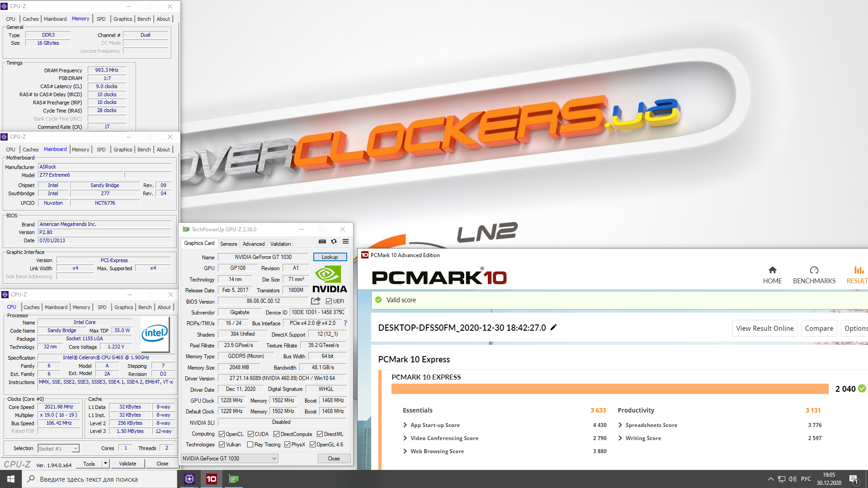The image size is (868, 488).
Task: Open PCMark 10 RESULTS icon
Action: pos(859,270)
